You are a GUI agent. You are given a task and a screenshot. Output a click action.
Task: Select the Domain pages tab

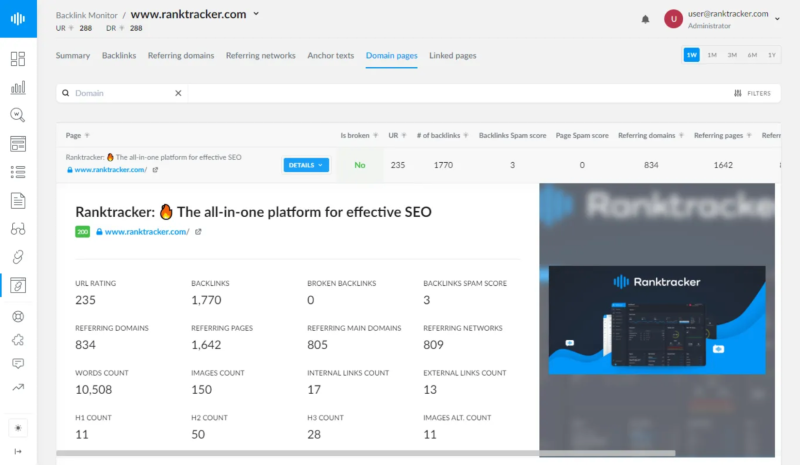pos(391,56)
